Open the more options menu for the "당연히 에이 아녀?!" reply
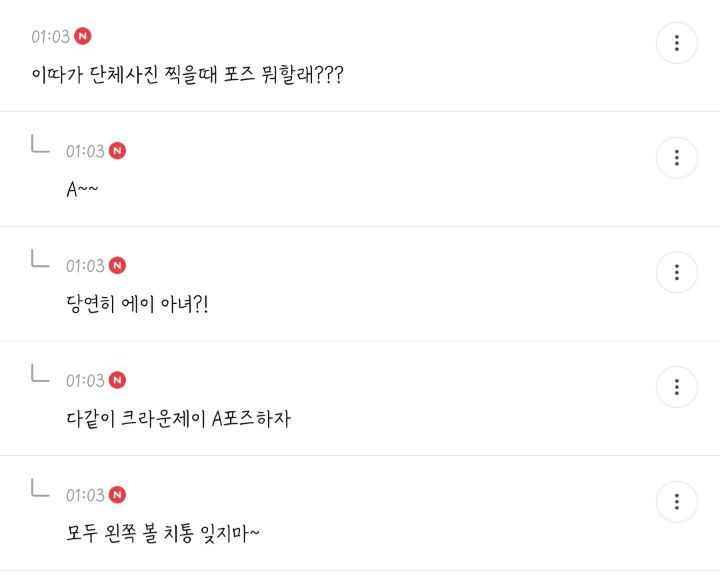This screenshot has width=720, height=576. [x=677, y=272]
